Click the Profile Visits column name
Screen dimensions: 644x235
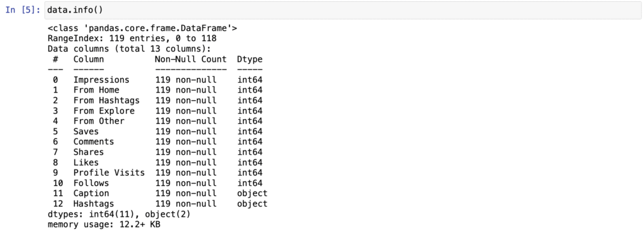coord(109,173)
